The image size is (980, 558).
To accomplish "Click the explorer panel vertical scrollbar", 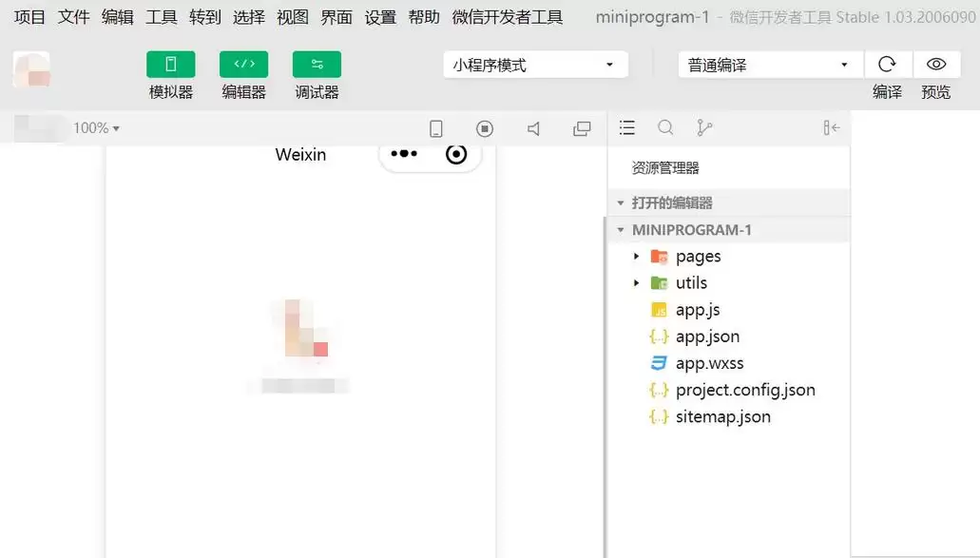I will [x=605, y=386].
